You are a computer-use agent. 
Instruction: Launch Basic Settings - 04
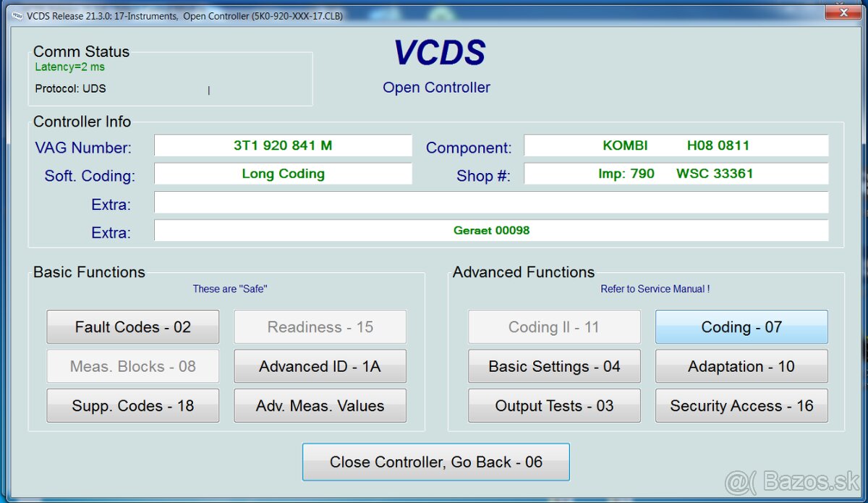point(554,366)
